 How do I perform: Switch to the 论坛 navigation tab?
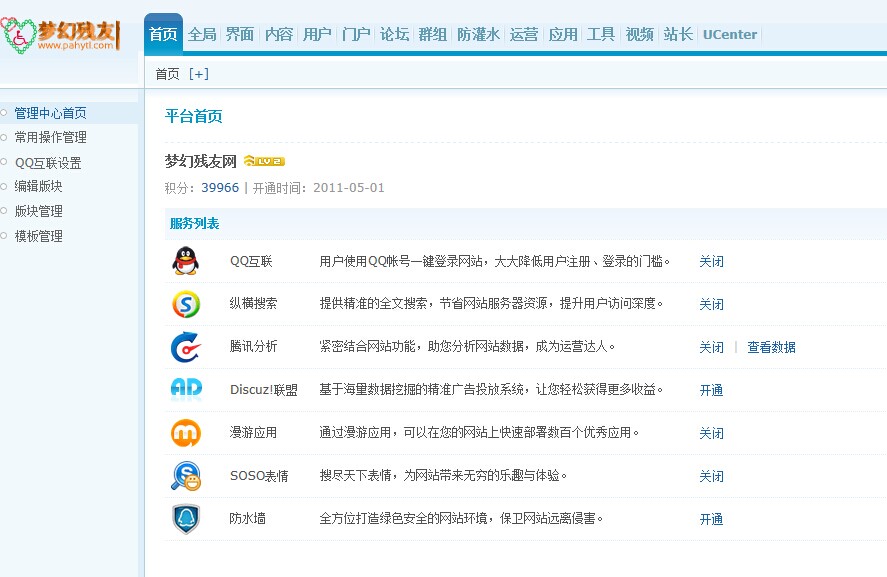394,35
